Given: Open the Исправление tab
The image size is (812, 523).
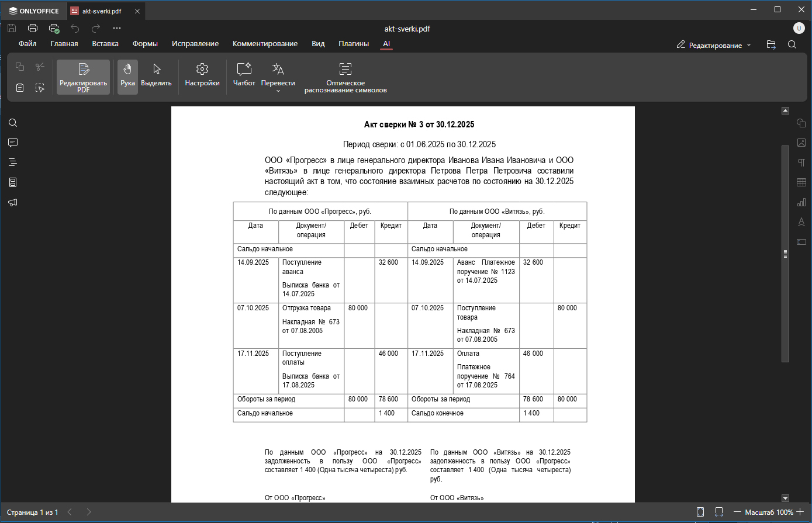Looking at the screenshot, I should [195, 44].
